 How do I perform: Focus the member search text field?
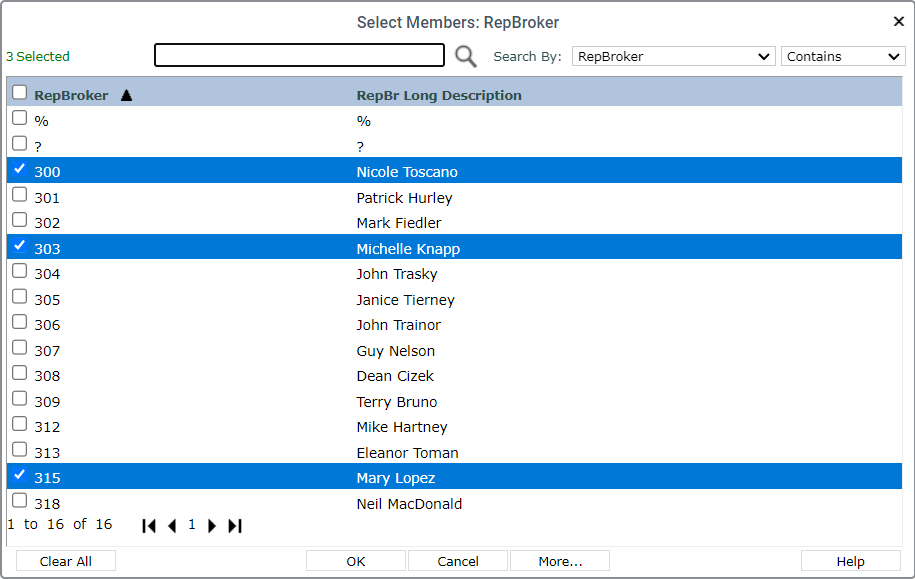click(299, 55)
